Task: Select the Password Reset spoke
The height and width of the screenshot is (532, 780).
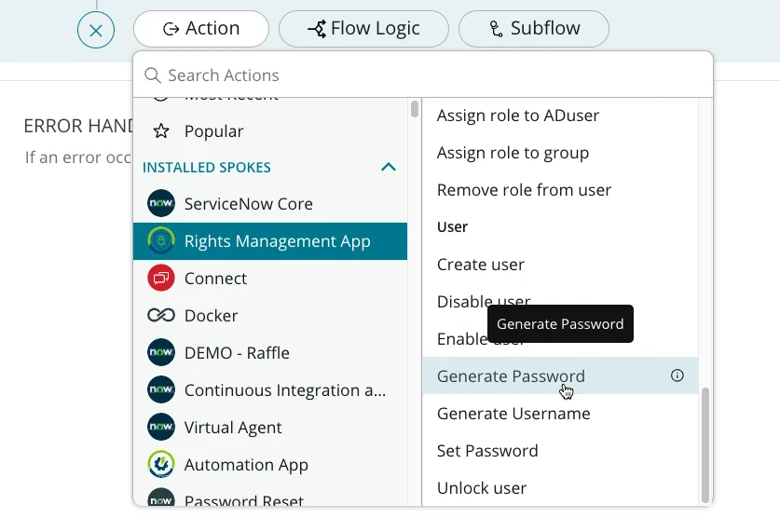Action: [270, 498]
